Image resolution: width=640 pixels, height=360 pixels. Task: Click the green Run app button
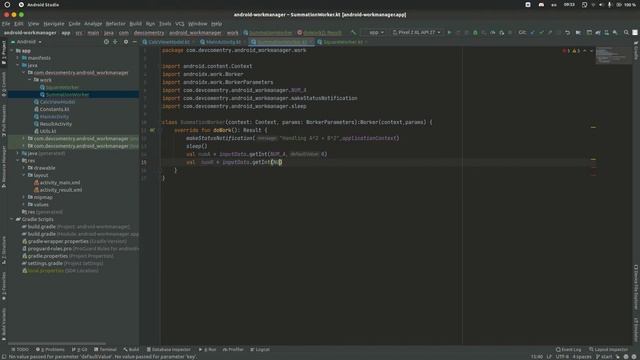click(x=449, y=32)
